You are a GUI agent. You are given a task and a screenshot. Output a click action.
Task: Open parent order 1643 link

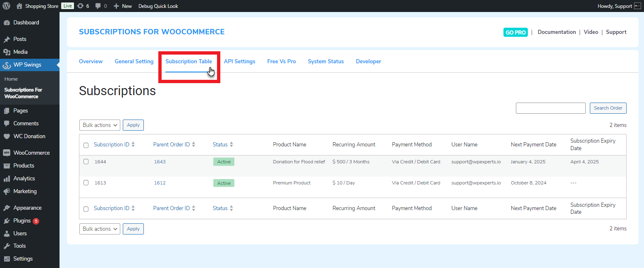160,162
